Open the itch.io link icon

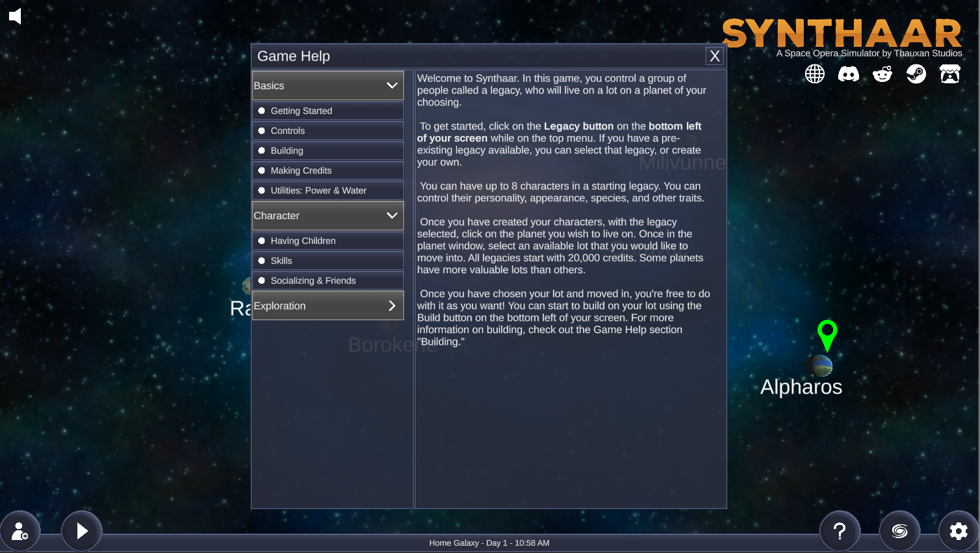950,74
